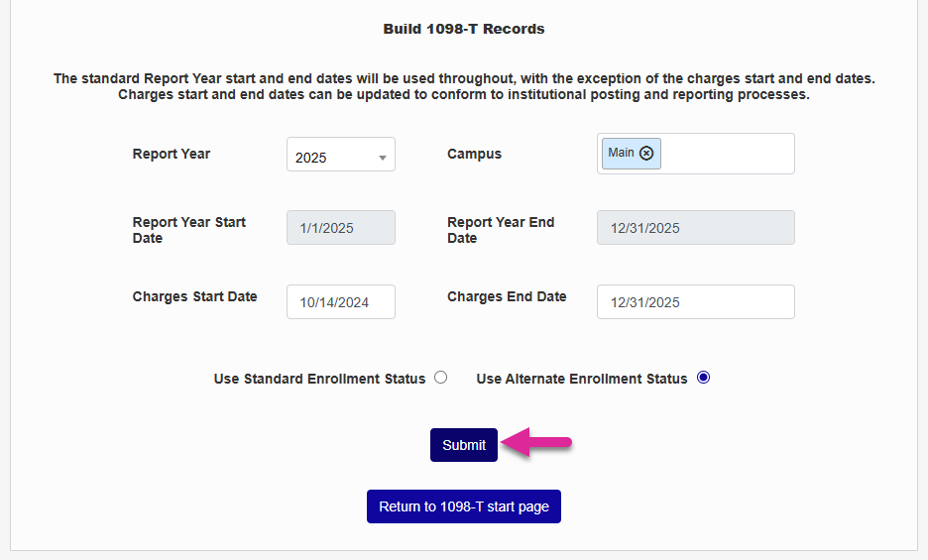Select the Use Alternate Enrollment Status radio button
The width and height of the screenshot is (928, 560).
704,378
